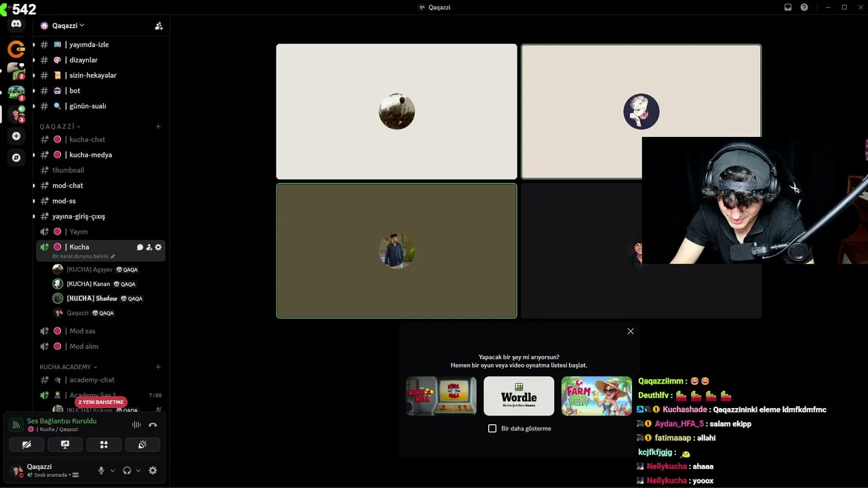Start an activity from the voice panel

pos(104,445)
